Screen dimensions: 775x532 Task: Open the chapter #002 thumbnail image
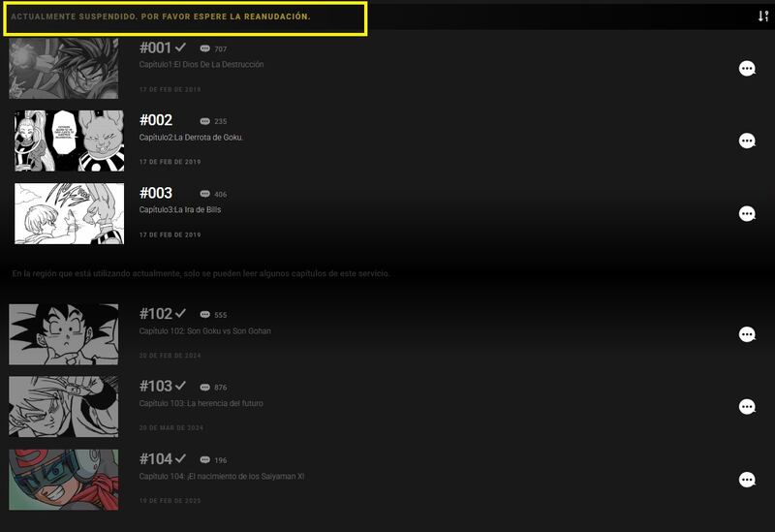[x=69, y=141]
